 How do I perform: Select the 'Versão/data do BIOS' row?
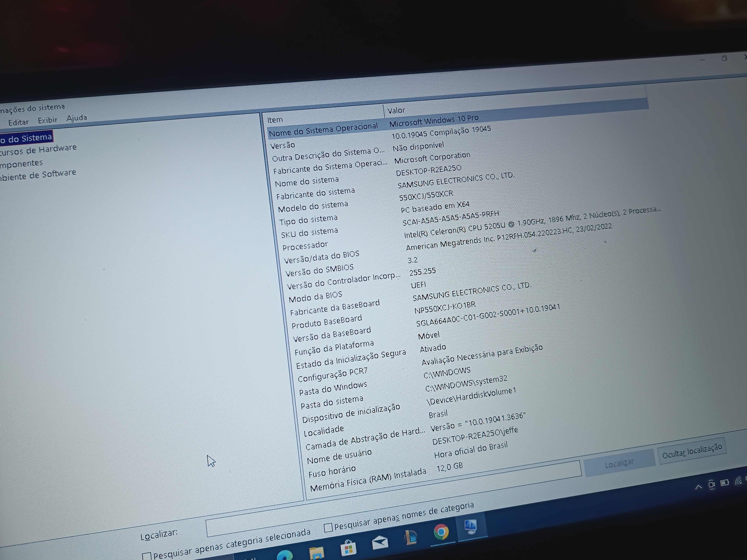click(322, 257)
